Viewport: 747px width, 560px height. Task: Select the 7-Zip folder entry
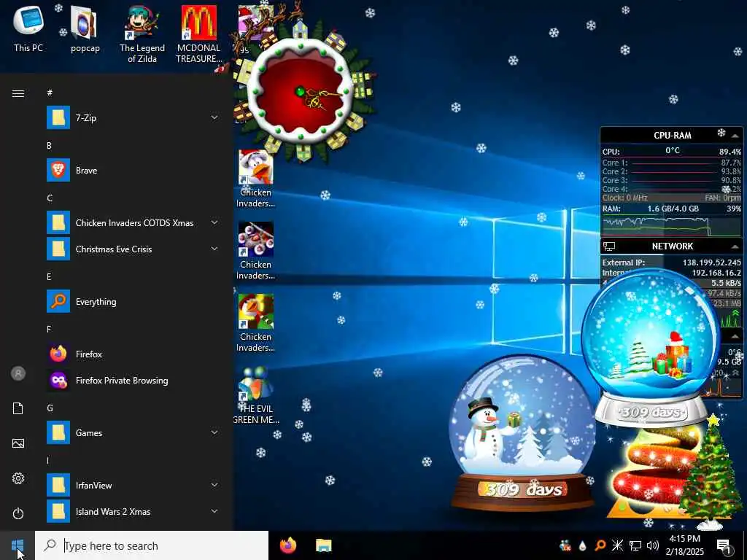pyautogui.click(x=133, y=117)
